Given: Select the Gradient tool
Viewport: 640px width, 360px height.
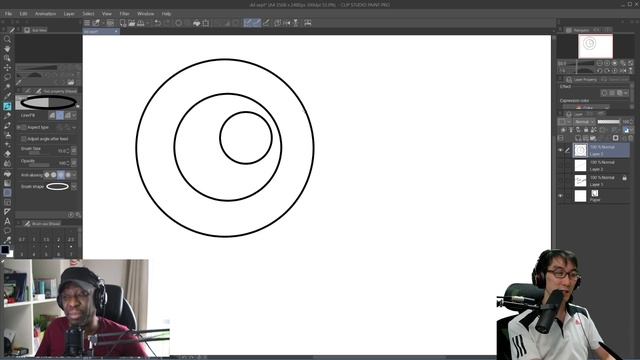Looking at the screenshot, I should pos(7,183).
